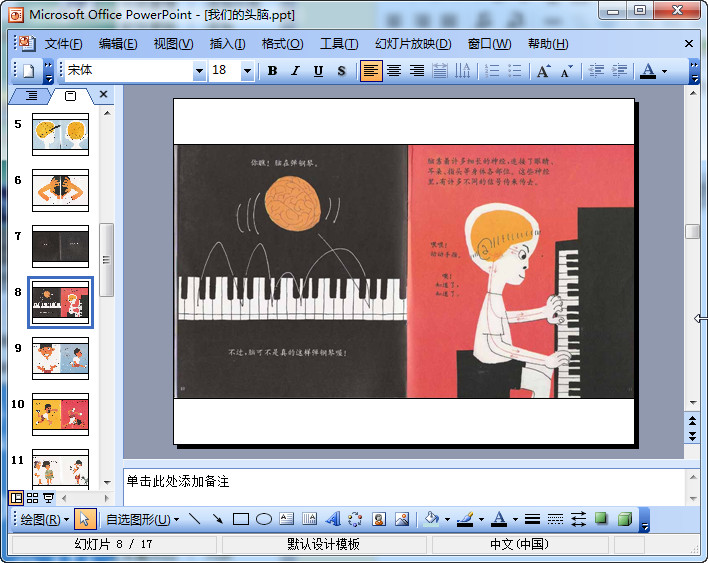The height and width of the screenshot is (563, 708).
Task: Expand formatting toolbar options at right end
Action: pyautogui.click(x=694, y=71)
